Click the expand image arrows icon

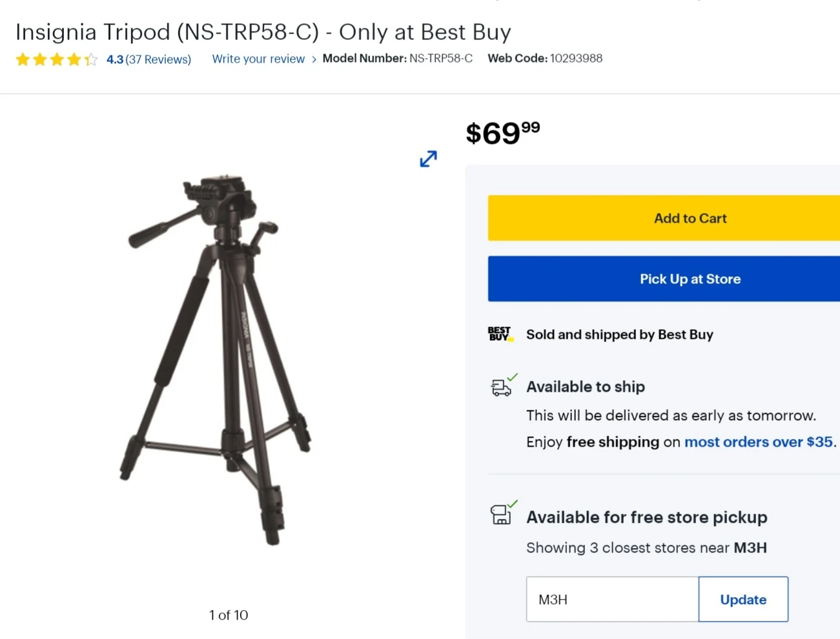tap(427, 159)
